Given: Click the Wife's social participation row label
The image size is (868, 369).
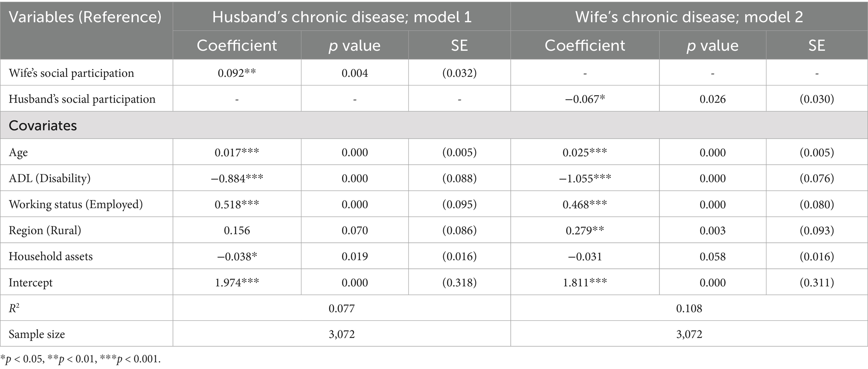Looking at the screenshot, I should click(71, 73).
